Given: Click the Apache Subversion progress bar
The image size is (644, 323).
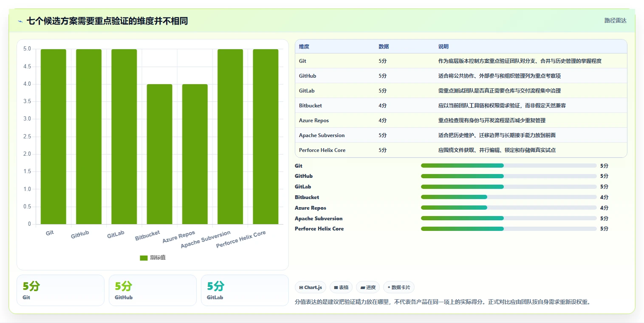Looking at the screenshot, I should (509, 218).
